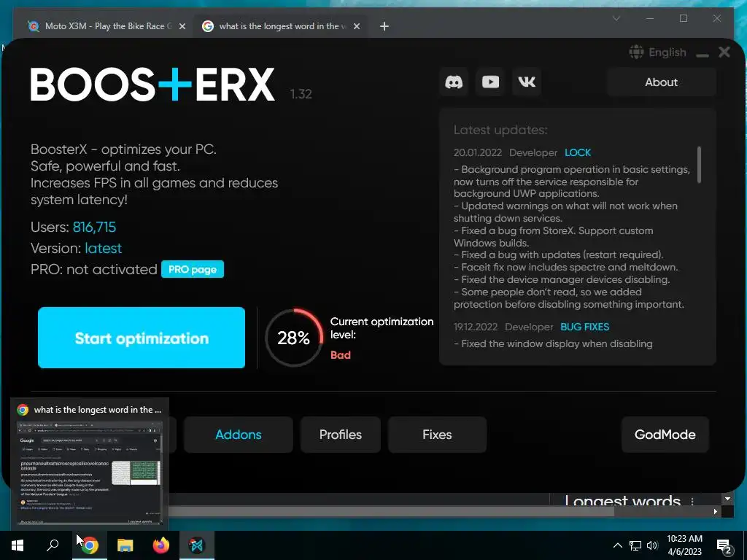Click the users count 816,715

click(94, 227)
